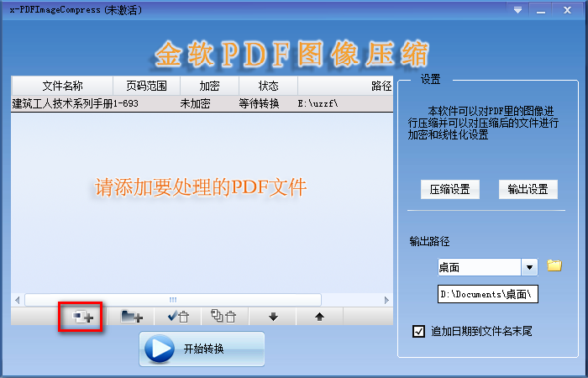588x378 pixels.
Task: Open 输出设置 output settings
Action: [528, 189]
